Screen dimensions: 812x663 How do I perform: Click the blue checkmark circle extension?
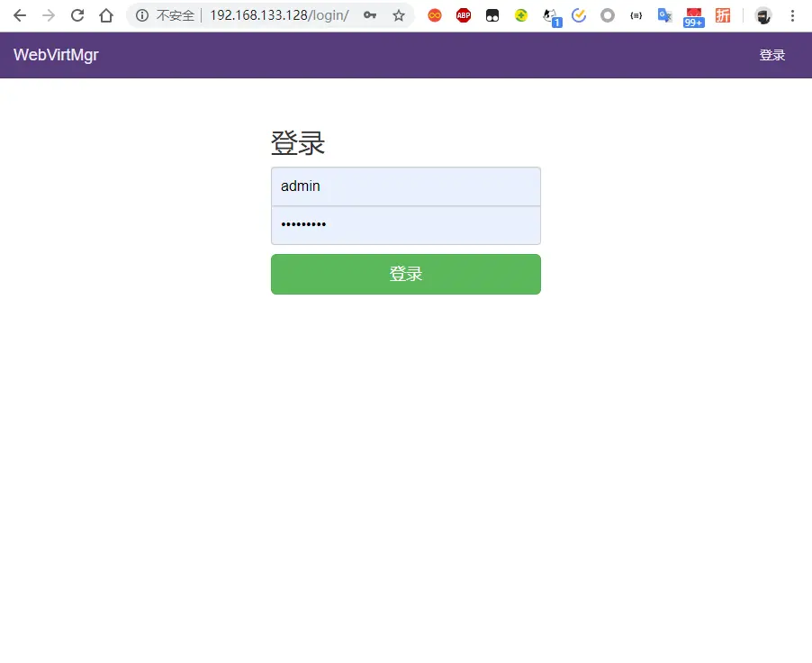579,15
